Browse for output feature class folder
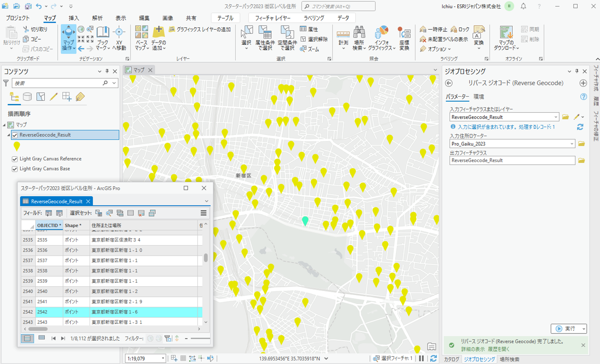This screenshot has width=600, height=364. point(582,160)
